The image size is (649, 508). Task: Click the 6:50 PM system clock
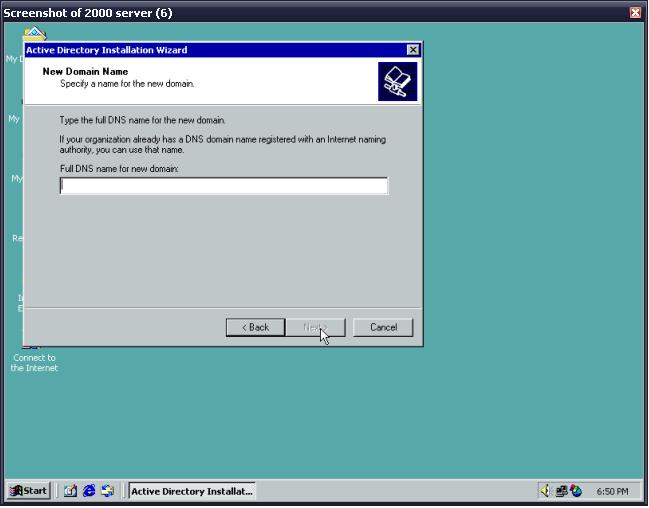[x=612, y=491]
